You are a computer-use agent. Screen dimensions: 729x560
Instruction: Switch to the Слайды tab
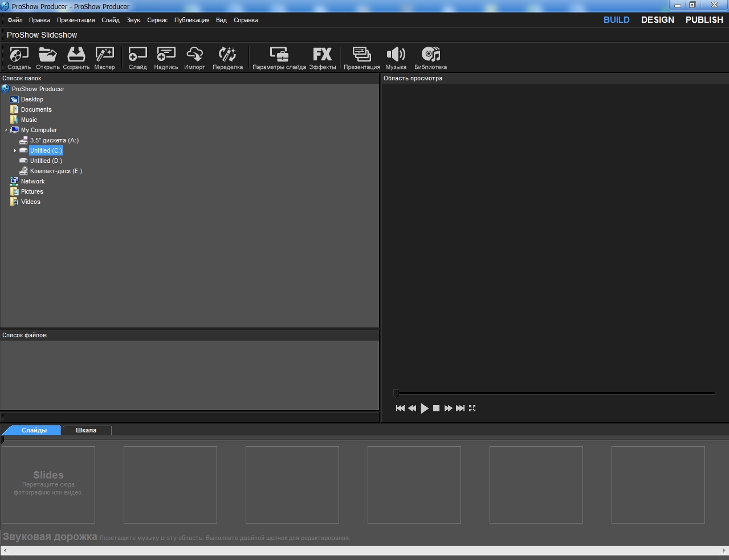pos(34,430)
